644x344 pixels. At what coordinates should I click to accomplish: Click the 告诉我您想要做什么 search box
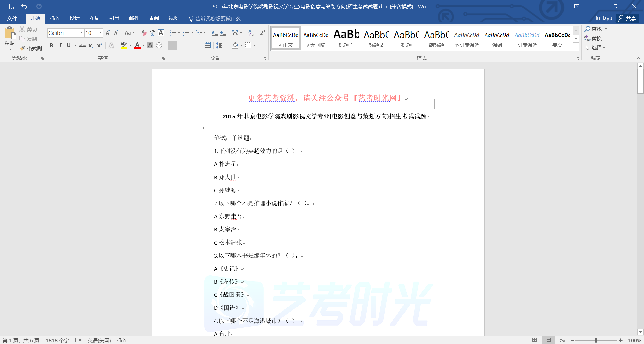220,19
